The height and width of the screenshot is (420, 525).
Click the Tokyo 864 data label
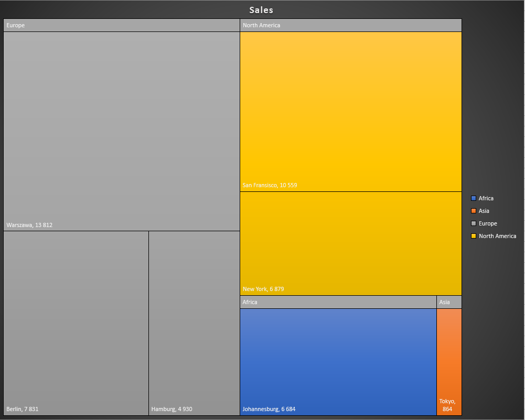coord(447,405)
